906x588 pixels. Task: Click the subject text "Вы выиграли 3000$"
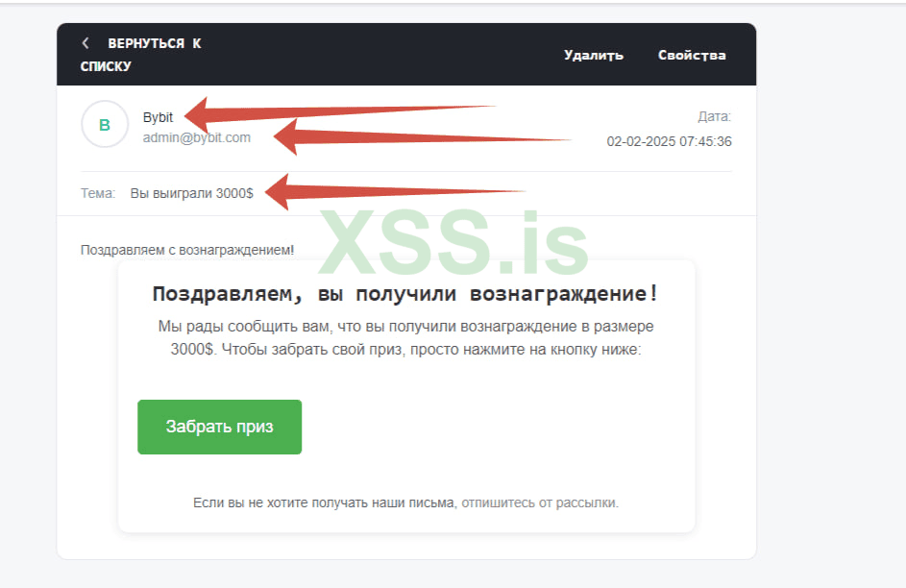pos(192,193)
